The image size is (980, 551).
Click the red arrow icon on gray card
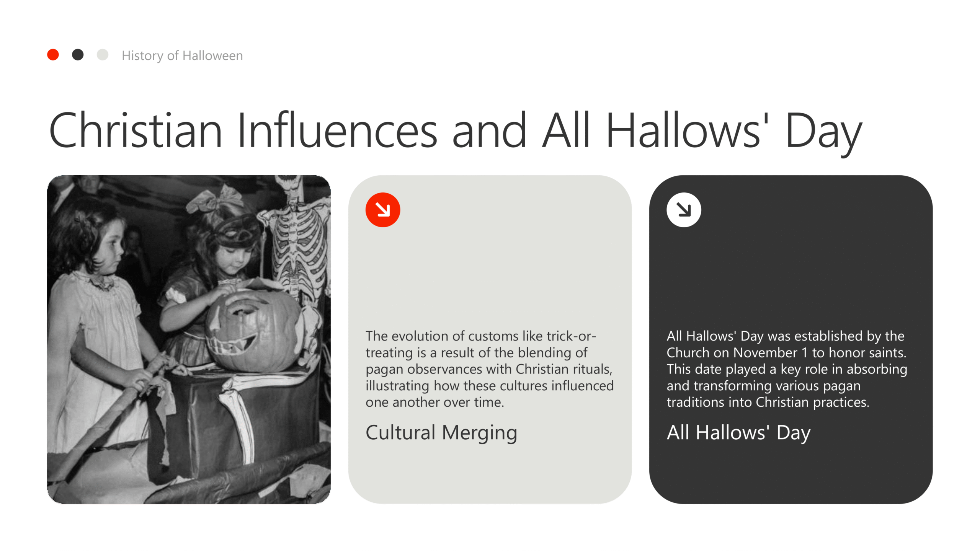tap(382, 210)
